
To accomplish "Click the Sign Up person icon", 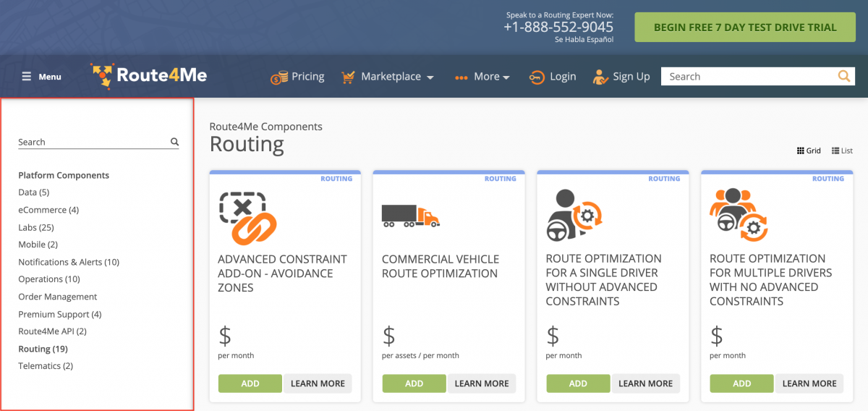I will click(600, 77).
